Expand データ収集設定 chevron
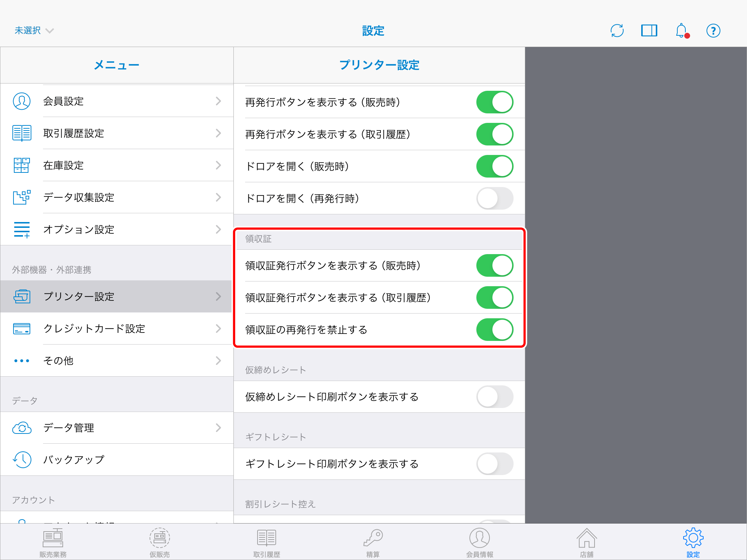This screenshot has width=747, height=560. [218, 197]
